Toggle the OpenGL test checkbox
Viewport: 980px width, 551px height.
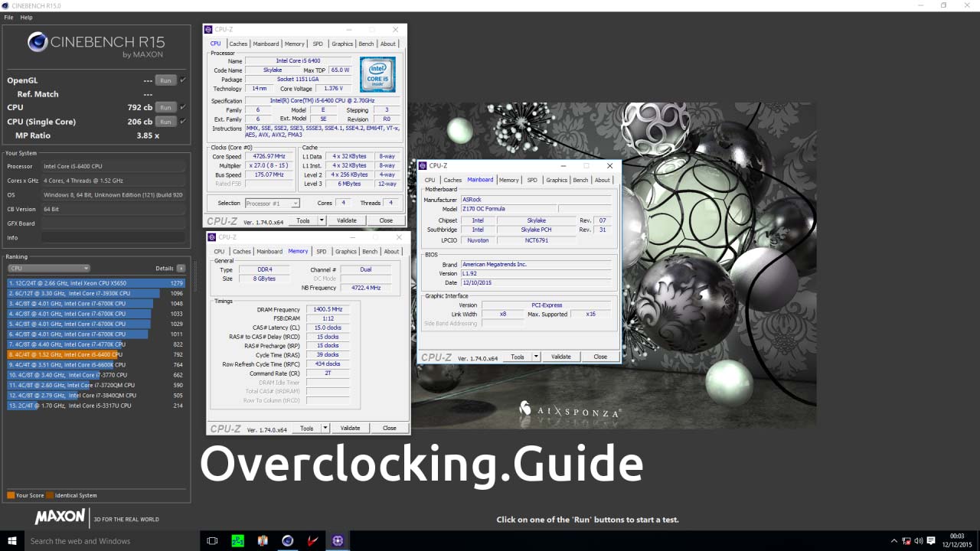tap(183, 80)
